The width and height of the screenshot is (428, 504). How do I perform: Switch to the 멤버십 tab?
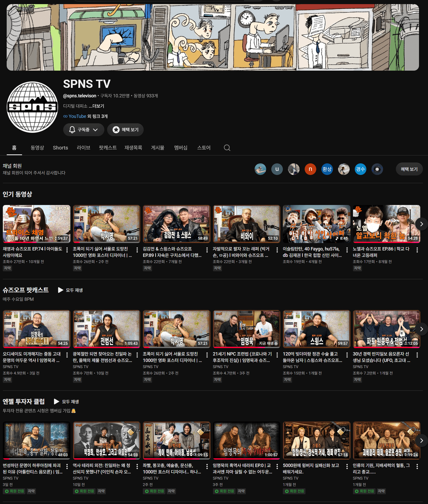tap(181, 148)
